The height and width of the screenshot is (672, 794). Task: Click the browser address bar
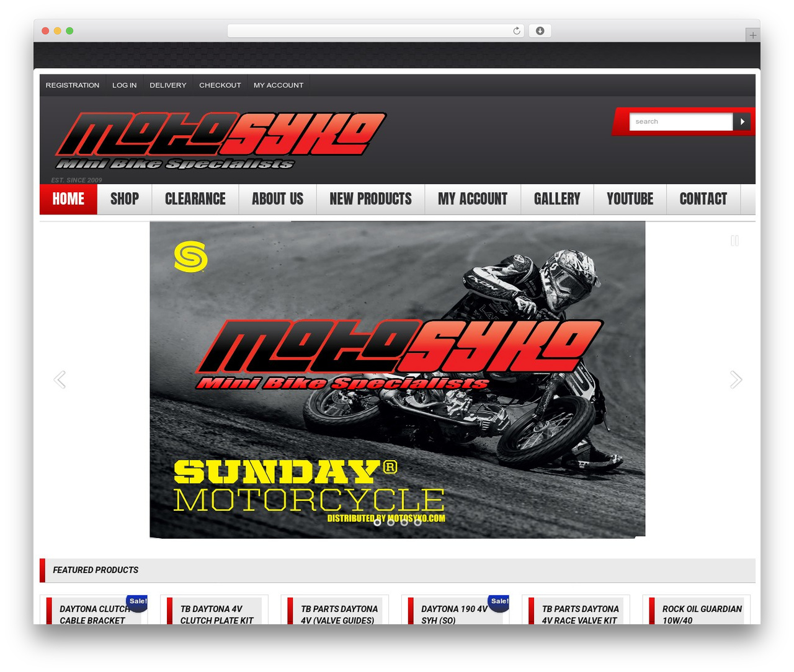click(x=376, y=31)
